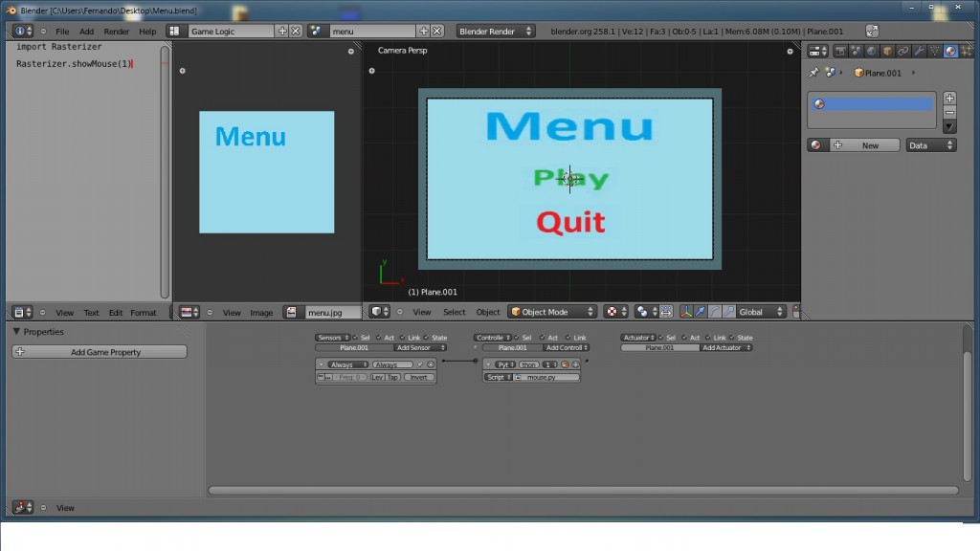Image resolution: width=980 pixels, height=551 pixels.
Task: Toggle the State checkbox in the Sensors filter
Action: point(426,338)
